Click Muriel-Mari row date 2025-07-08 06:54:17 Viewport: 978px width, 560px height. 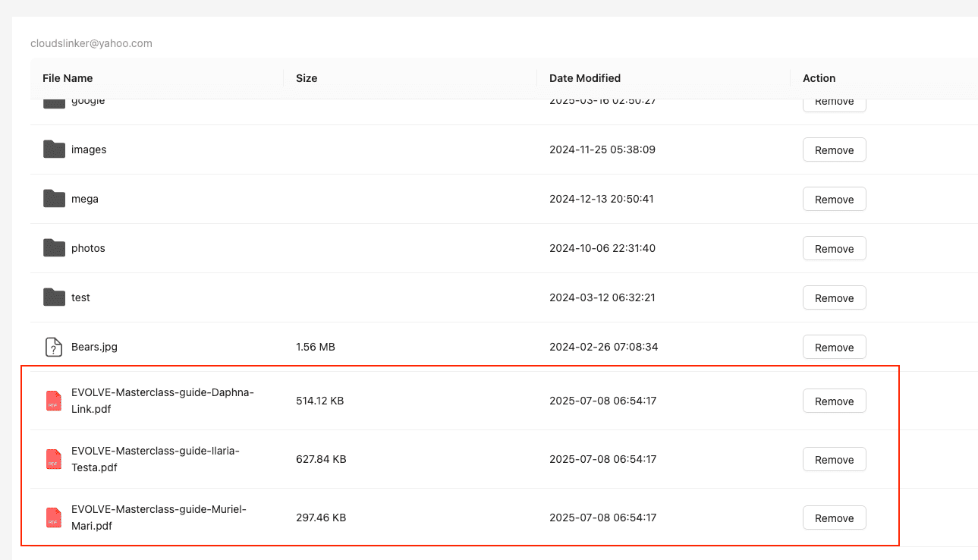pyautogui.click(x=603, y=518)
